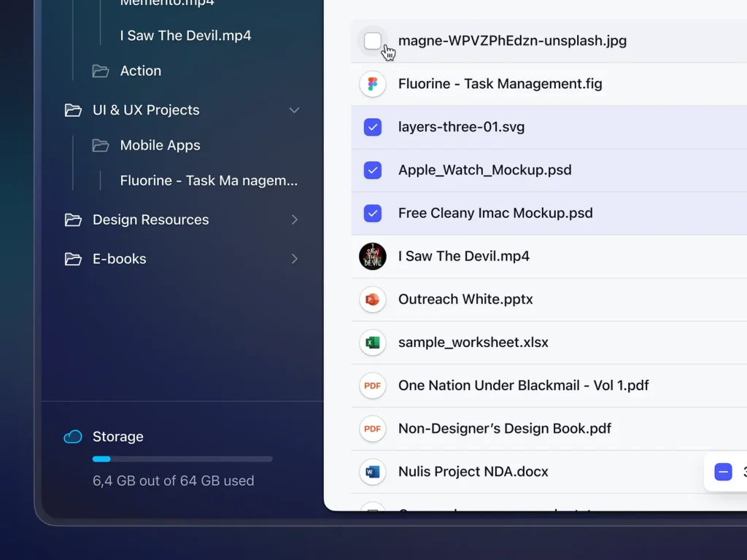Uncheck Free Cleany Imac Mockup.psd checkbox
This screenshot has height=560, width=747.
click(x=373, y=214)
